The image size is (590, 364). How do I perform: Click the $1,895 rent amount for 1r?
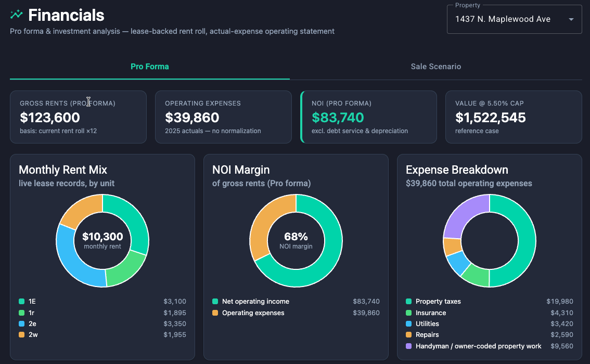point(175,313)
